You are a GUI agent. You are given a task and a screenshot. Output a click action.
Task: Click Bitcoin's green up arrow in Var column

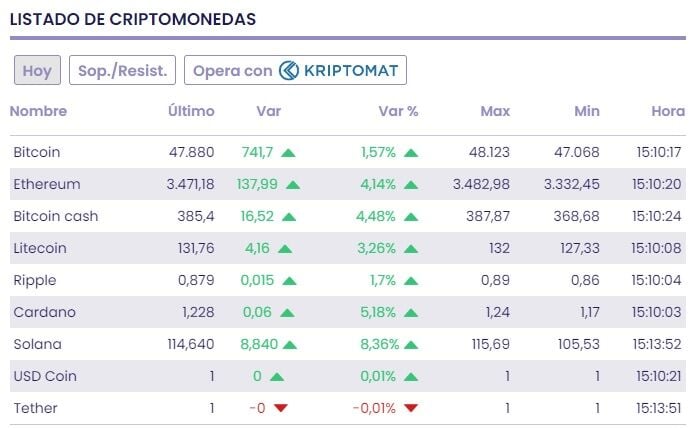tap(288, 153)
